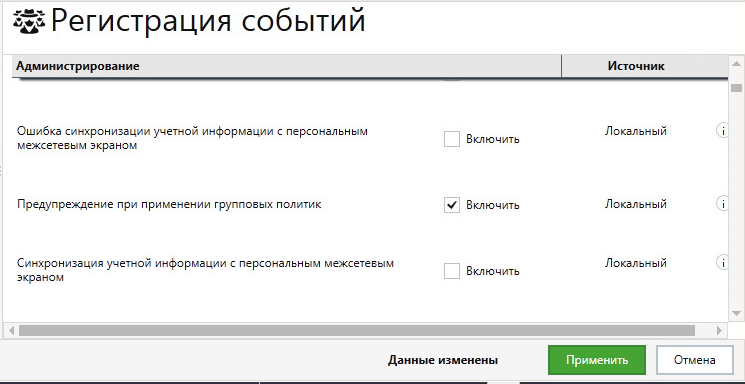Apply changes with the Применить button

597,360
